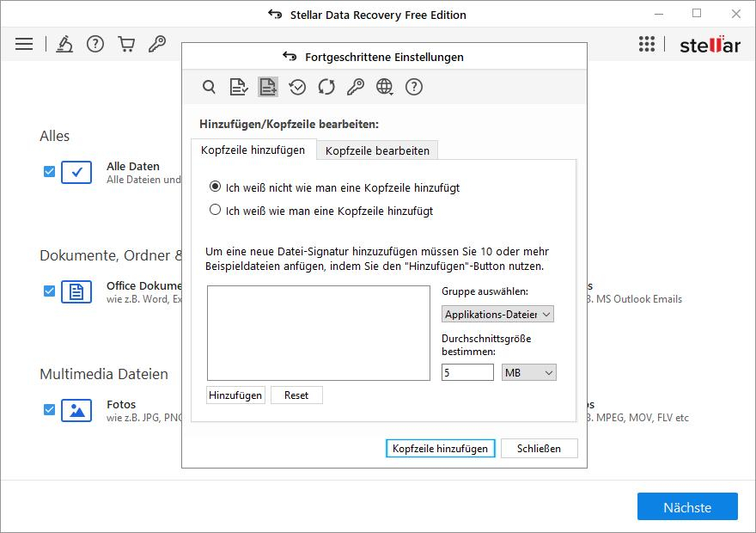
Task: Open the microscope monitoring tool icon
Action: point(64,44)
